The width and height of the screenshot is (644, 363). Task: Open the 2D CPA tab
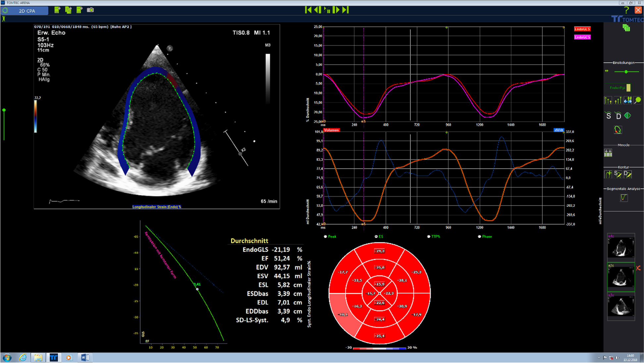pyautogui.click(x=27, y=11)
